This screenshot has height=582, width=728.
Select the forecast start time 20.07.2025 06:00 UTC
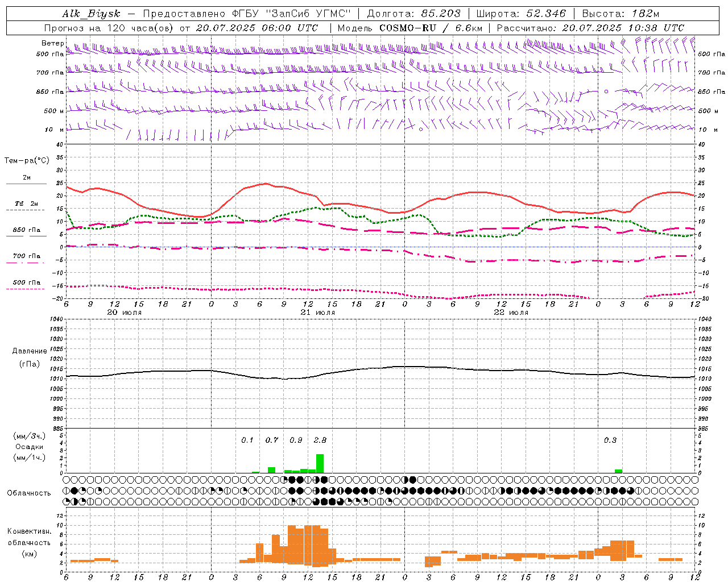tap(257, 28)
